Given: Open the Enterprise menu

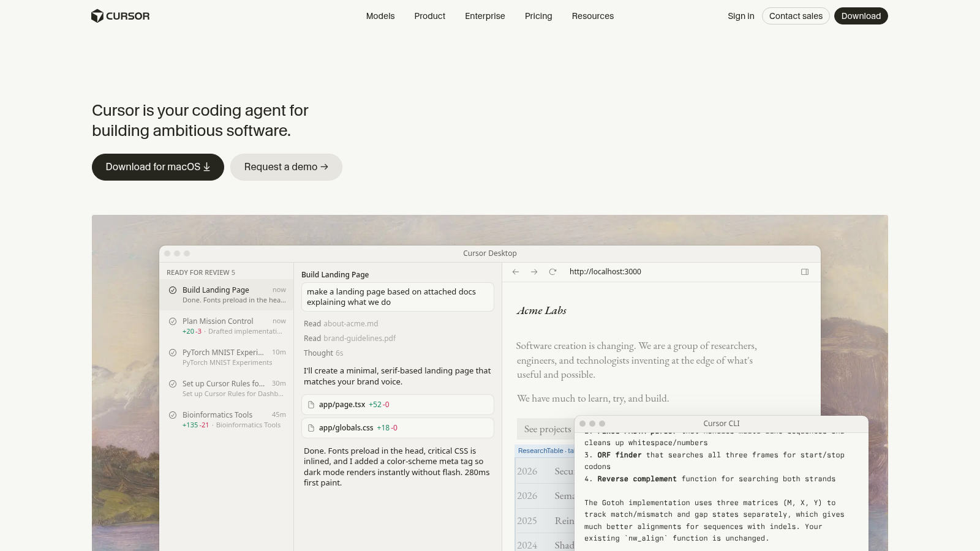Looking at the screenshot, I should pyautogui.click(x=484, y=16).
